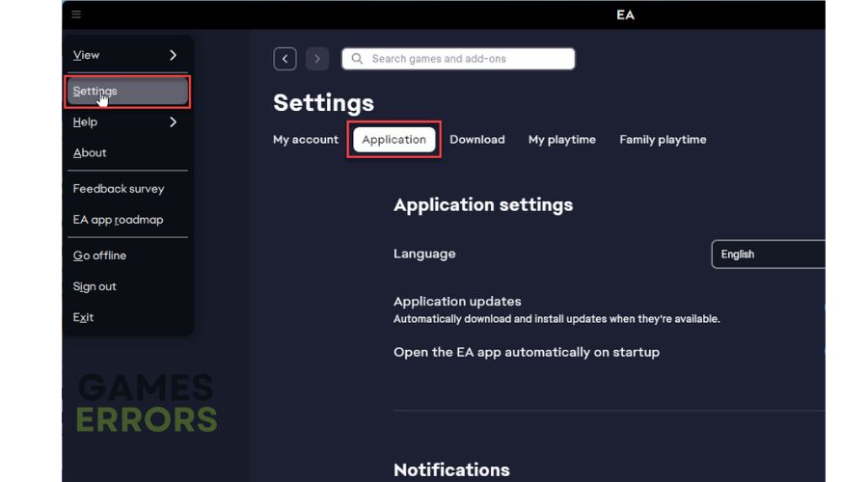Go to the My playtime tab
The height and width of the screenshot is (482, 868).
561,140
